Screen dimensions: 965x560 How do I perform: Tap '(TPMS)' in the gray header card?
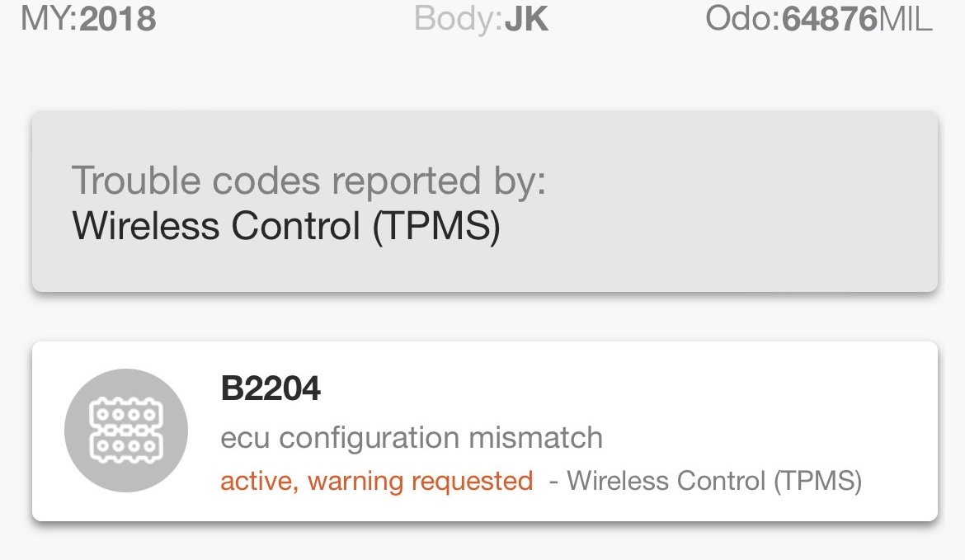click(435, 226)
